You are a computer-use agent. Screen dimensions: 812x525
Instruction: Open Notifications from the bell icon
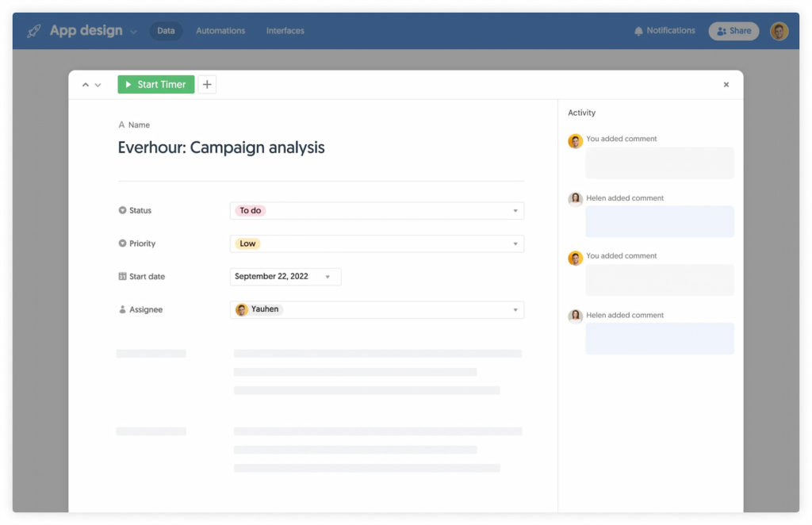639,30
